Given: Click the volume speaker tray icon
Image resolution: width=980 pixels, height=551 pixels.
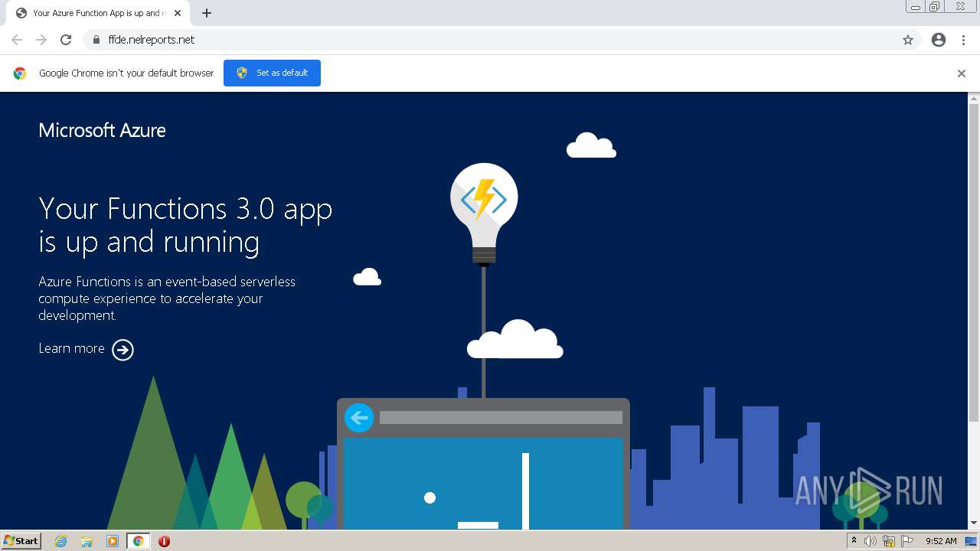Looking at the screenshot, I should [x=871, y=541].
